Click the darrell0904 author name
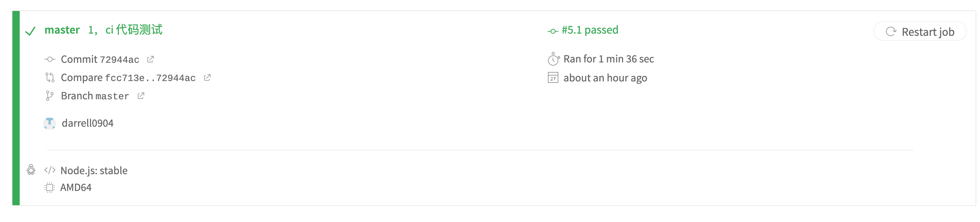 87,123
